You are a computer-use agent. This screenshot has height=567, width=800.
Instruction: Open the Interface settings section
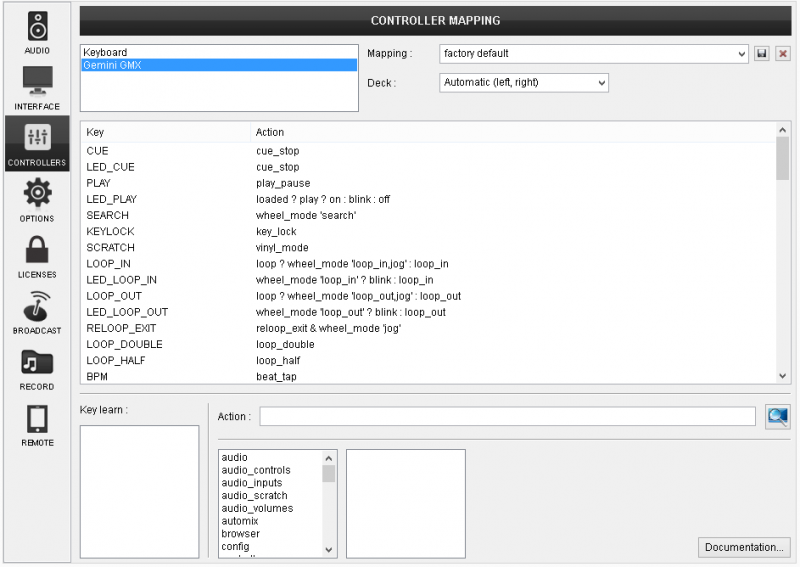[37, 88]
